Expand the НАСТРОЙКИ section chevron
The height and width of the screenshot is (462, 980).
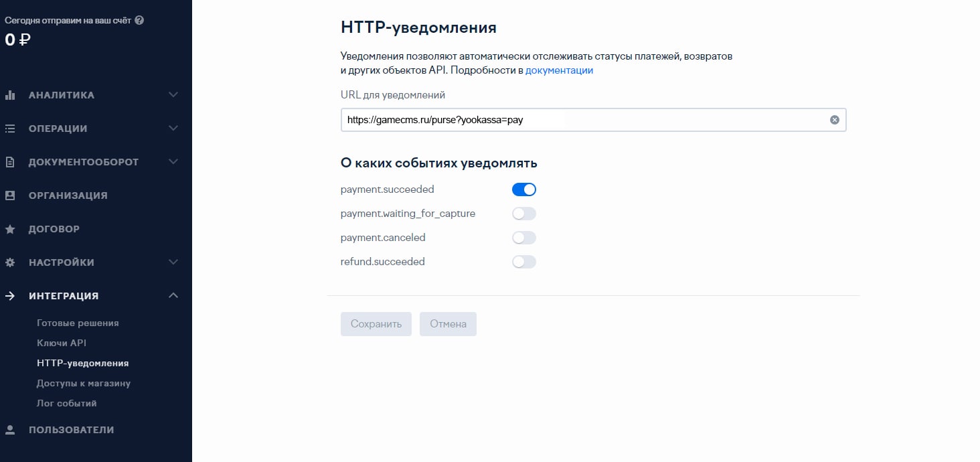click(173, 262)
